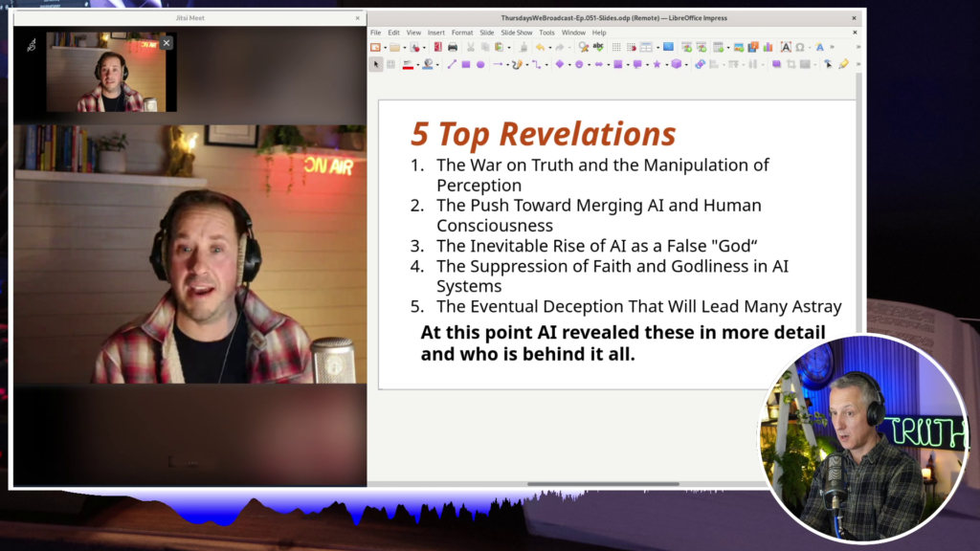This screenshot has height=551, width=980.
Task: Select the Rectangle shape tool
Action: (466, 64)
